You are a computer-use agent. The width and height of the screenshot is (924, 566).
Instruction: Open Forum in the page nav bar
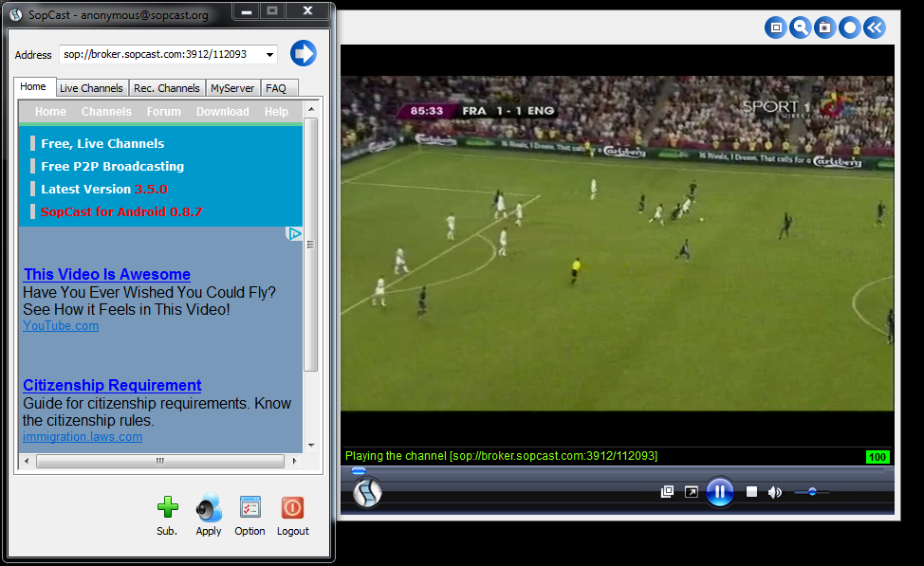coord(164,111)
